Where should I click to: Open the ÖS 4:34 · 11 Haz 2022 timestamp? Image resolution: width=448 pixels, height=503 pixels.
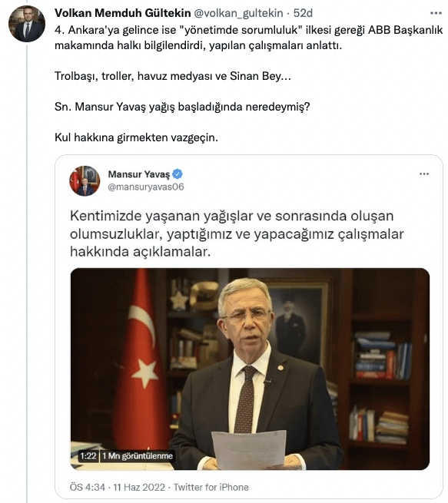click(118, 488)
